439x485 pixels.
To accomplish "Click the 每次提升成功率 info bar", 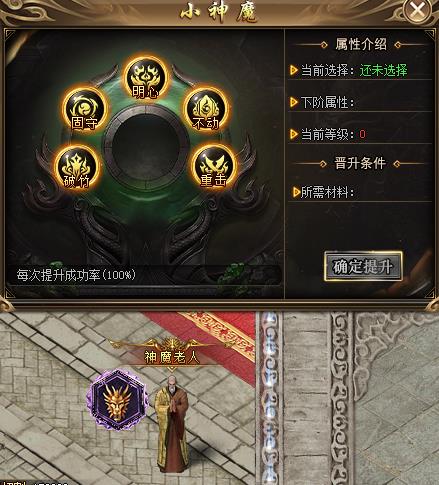I will click(143, 275).
